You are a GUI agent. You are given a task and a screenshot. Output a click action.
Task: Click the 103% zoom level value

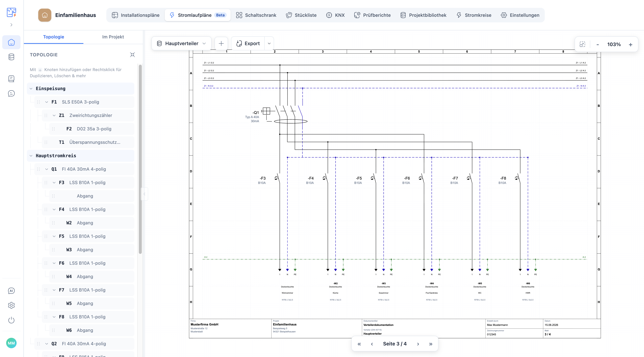pyautogui.click(x=614, y=45)
